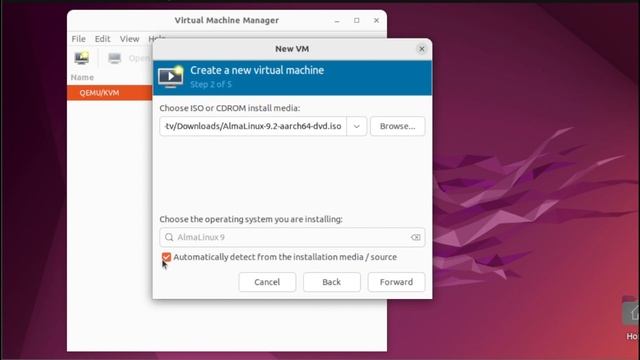Viewport: 640px width, 360px height.
Task: Uncheck Automatically detect from installation media
Action: click(x=166, y=257)
